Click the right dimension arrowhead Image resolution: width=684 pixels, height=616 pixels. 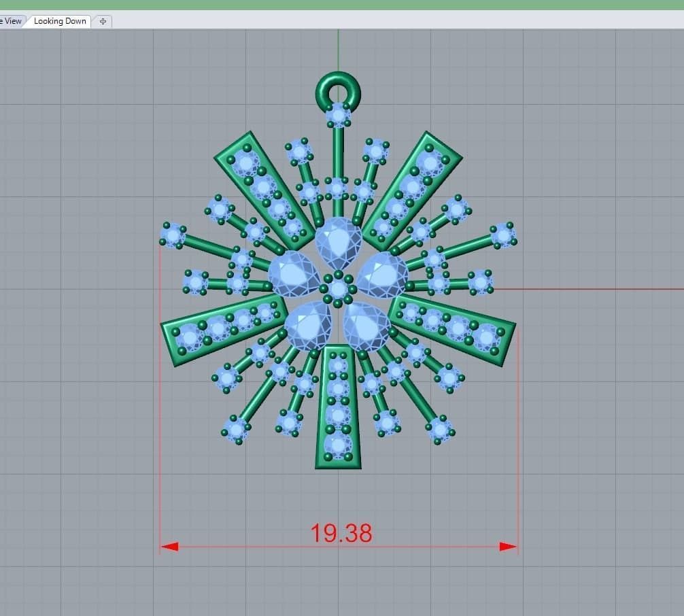pos(508,546)
